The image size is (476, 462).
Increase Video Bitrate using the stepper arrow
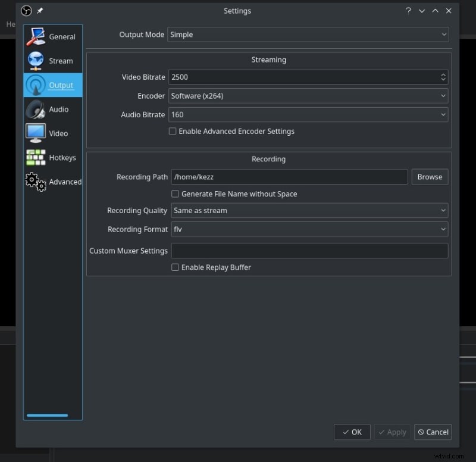tap(443, 74)
